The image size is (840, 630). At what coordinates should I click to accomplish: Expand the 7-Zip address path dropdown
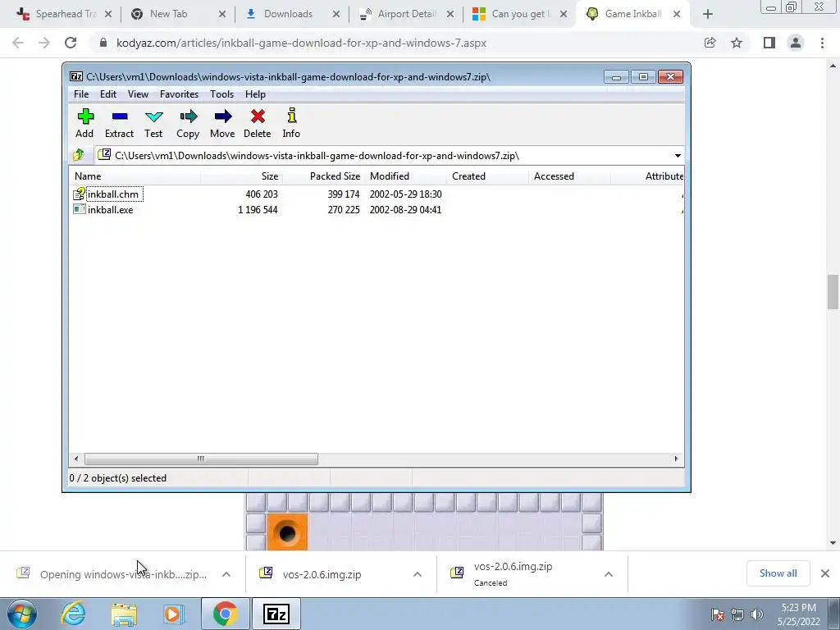[678, 156]
